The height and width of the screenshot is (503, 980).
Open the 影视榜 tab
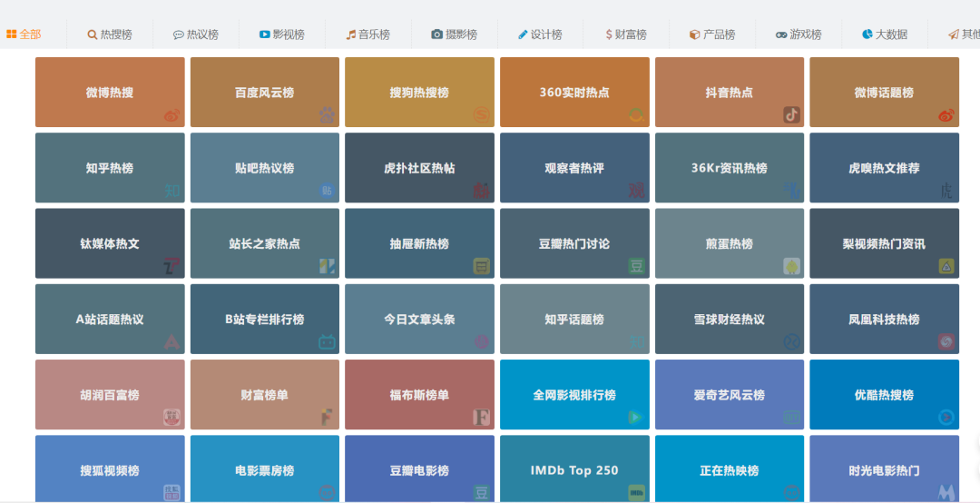coord(282,35)
